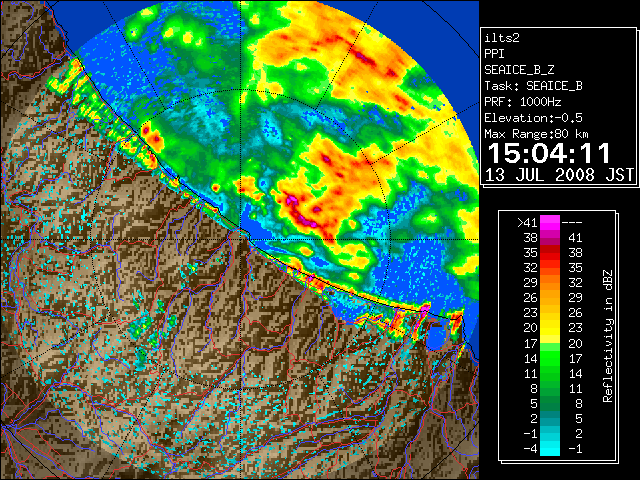Select the 'SEAICE_B_Z' product name text
Viewport: 640px width, 480px height.
[519, 70]
